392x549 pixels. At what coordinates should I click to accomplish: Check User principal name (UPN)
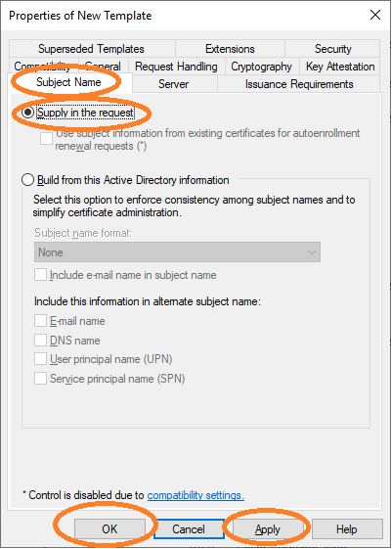40,359
